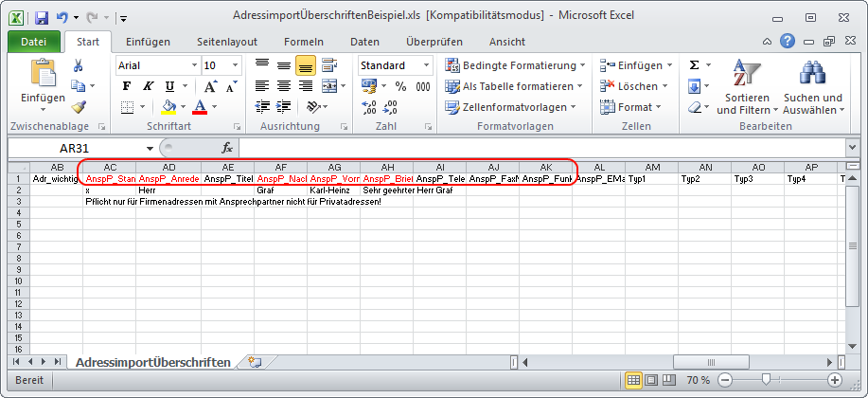Viewport: 868px width, 398px height.
Task: Expand the Zellenformatvorlagen gallery
Action: click(x=510, y=106)
